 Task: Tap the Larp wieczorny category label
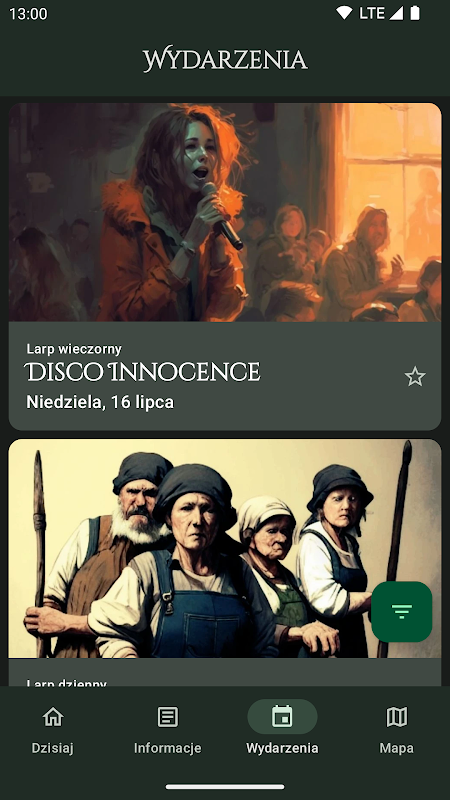(74, 349)
